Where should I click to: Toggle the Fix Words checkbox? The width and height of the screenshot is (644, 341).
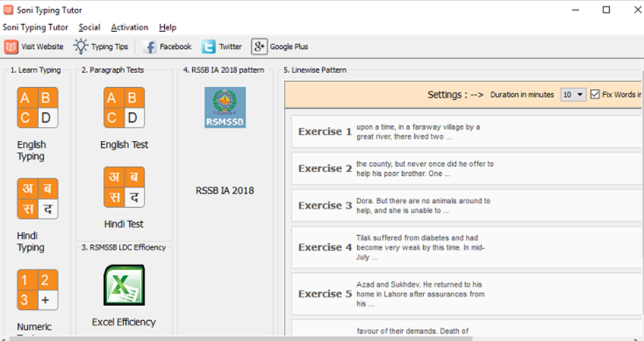595,95
